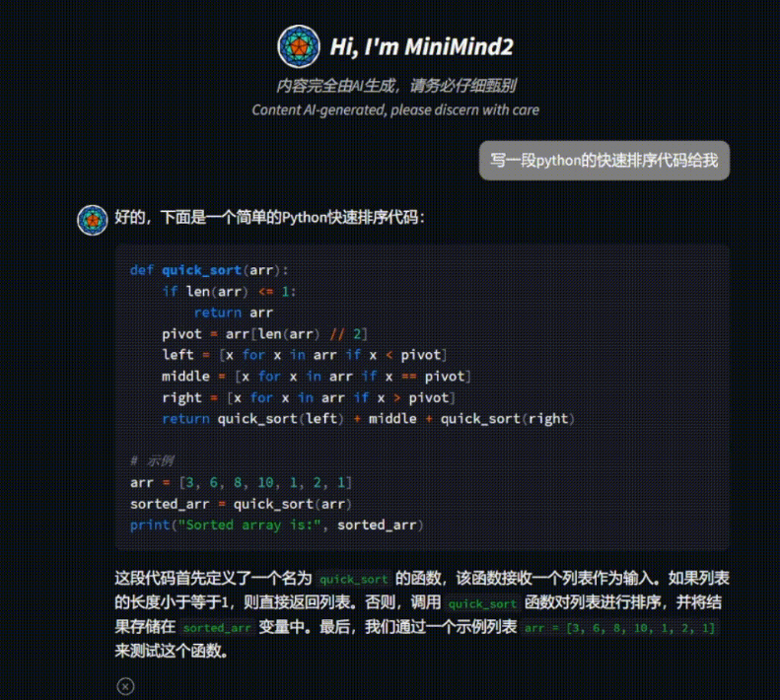
Task: Click the code line 'return arr'
Action: pos(234,313)
